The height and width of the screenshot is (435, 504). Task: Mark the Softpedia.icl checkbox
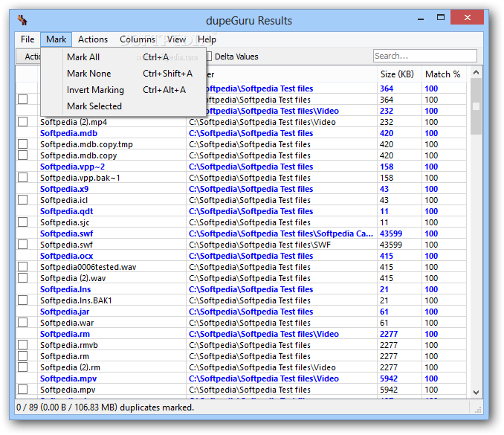pos(22,200)
